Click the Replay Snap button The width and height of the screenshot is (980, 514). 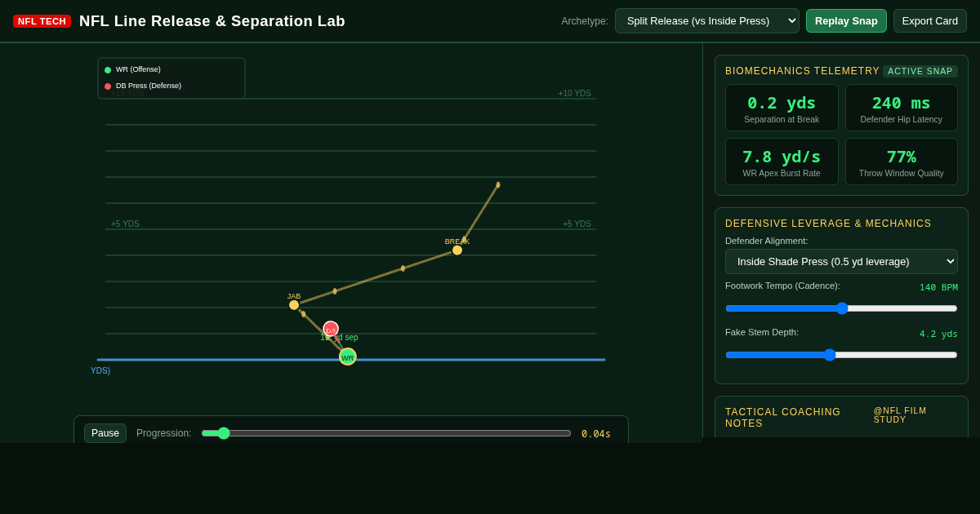coord(846,20)
